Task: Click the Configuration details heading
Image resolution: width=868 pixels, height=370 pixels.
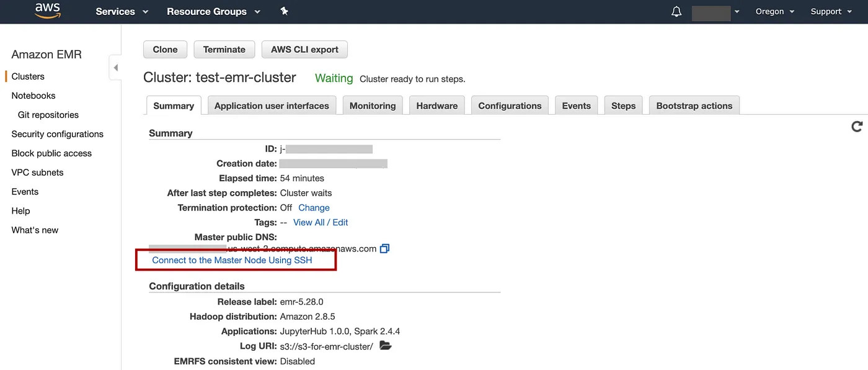Action: [x=197, y=286]
